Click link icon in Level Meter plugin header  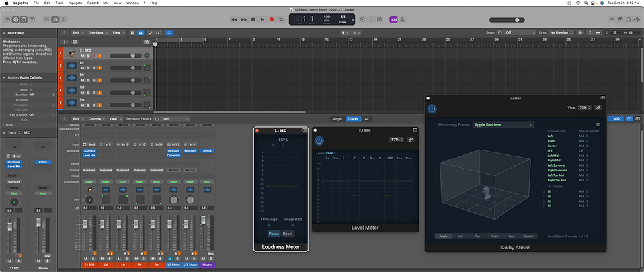pos(410,140)
